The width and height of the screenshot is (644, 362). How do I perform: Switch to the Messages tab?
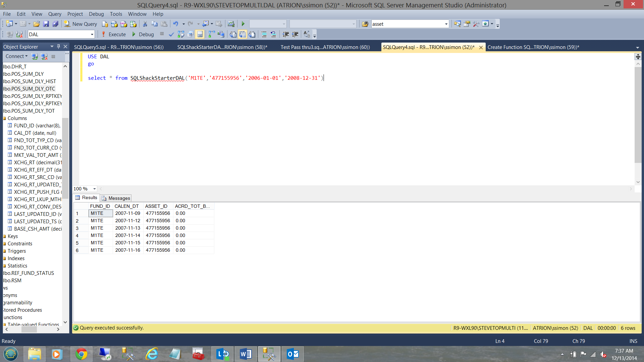pyautogui.click(x=116, y=198)
